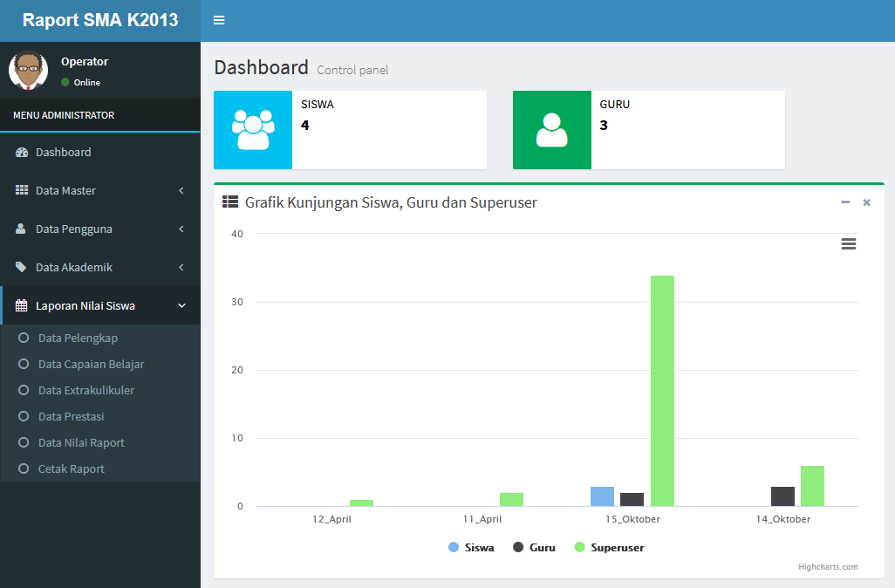Click the Data Master grid icon

[22, 190]
